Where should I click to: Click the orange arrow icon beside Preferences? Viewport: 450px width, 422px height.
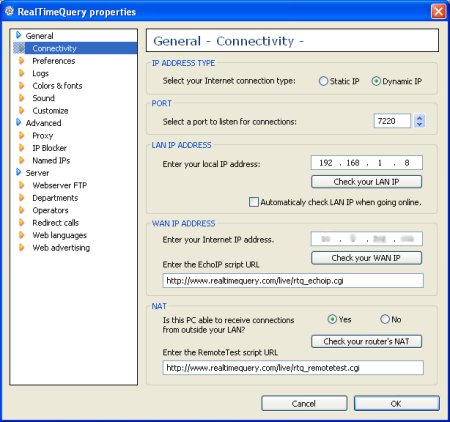click(x=22, y=61)
